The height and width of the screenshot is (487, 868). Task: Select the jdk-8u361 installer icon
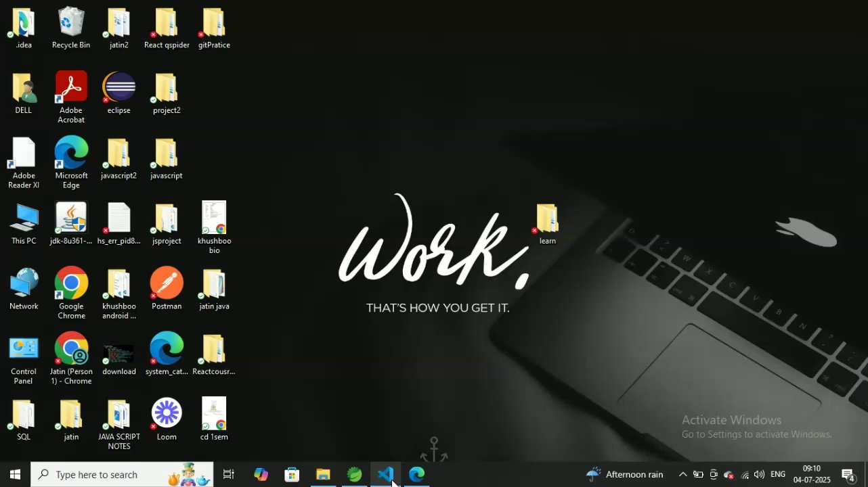[71, 224]
